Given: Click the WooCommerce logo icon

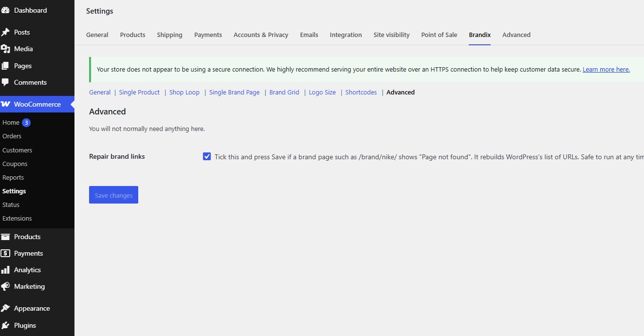Looking at the screenshot, I should tap(5, 104).
